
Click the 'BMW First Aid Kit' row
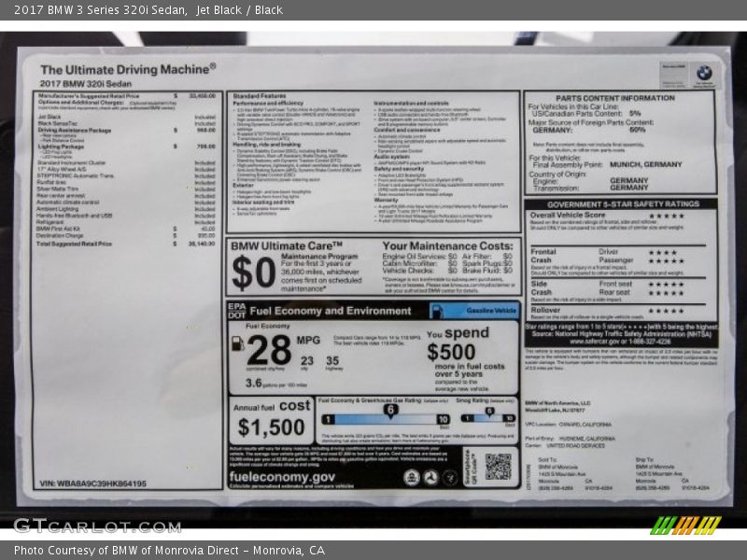(x=126, y=229)
